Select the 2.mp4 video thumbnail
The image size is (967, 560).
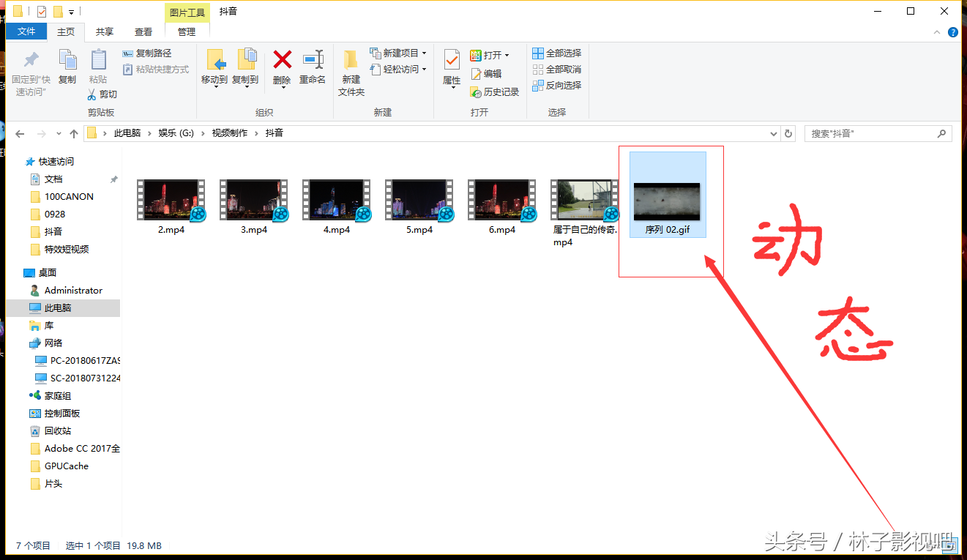[171, 201]
